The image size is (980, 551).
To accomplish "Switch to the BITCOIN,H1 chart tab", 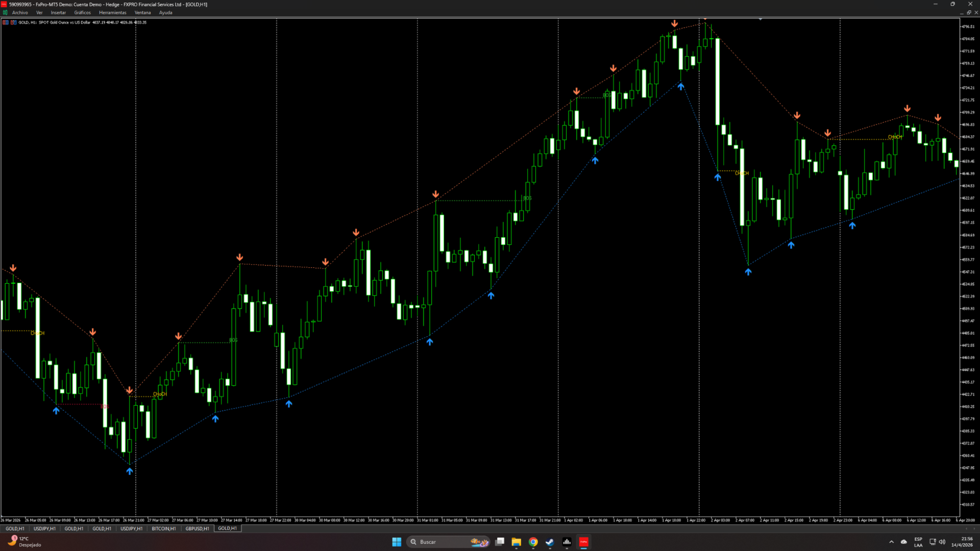I will pyautogui.click(x=163, y=529).
